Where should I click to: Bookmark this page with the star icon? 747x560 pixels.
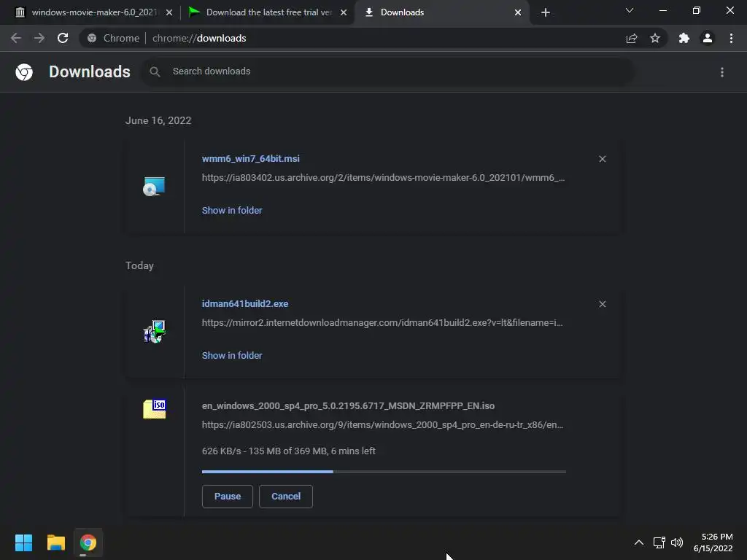(x=655, y=38)
